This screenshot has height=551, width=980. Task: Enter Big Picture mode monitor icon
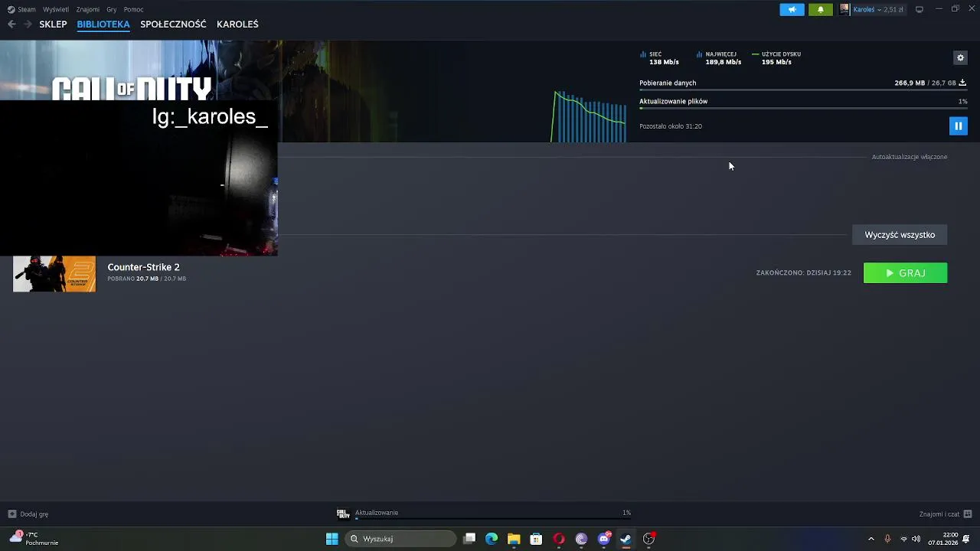pyautogui.click(x=920, y=9)
